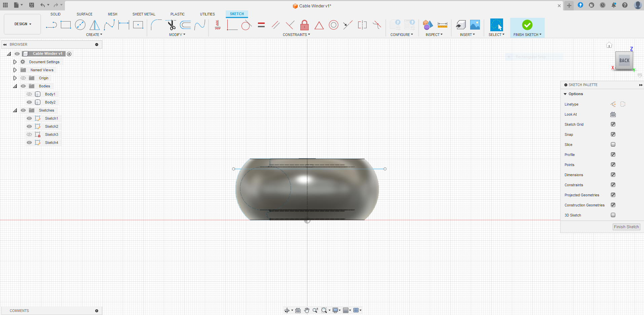This screenshot has height=315, width=644.
Task: Click the BACK face of ViewCube
Action: pos(624,61)
